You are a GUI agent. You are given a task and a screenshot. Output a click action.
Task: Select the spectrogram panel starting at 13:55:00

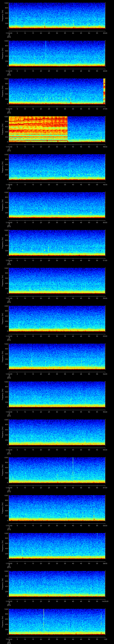(x=57, y=432)
